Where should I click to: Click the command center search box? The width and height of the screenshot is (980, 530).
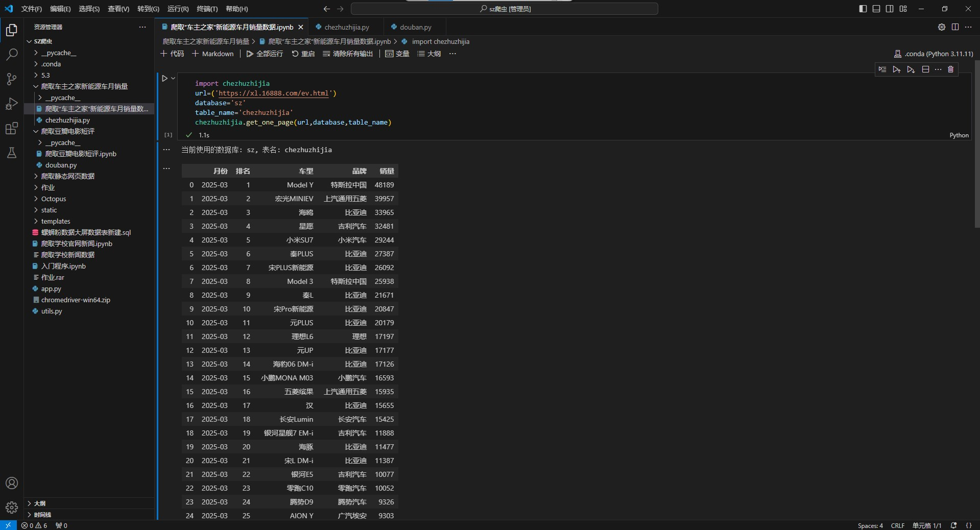pyautogui.click(x=505, y=9)
